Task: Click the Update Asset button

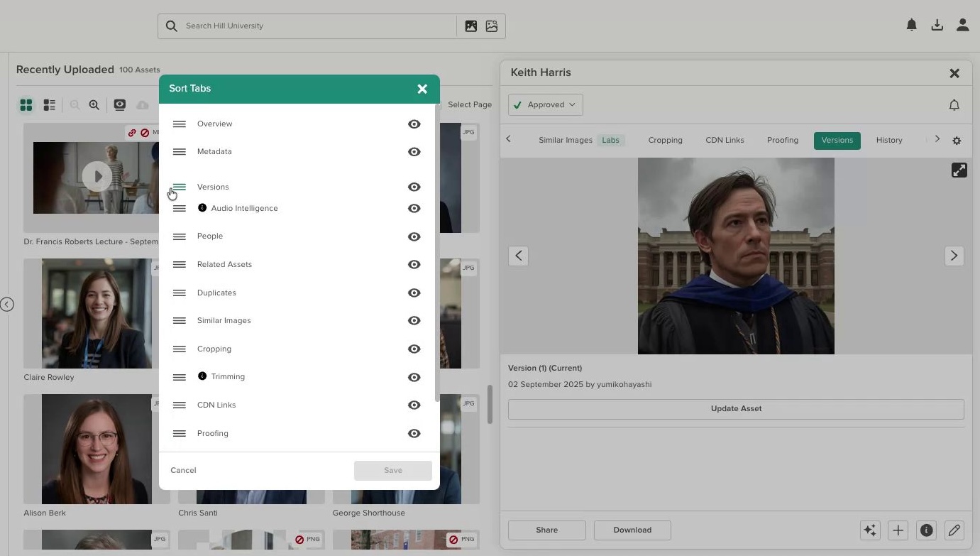Action: (x=736, y=409)
